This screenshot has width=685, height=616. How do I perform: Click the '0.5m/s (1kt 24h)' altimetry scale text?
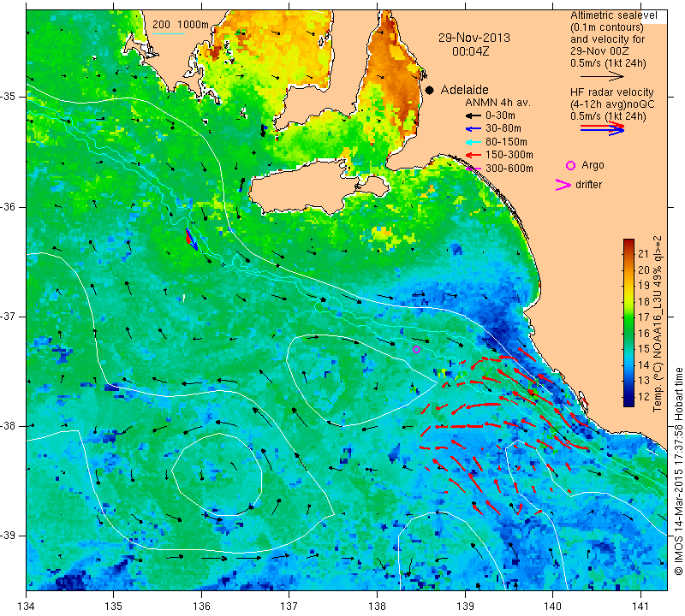(x=608, y=63)
